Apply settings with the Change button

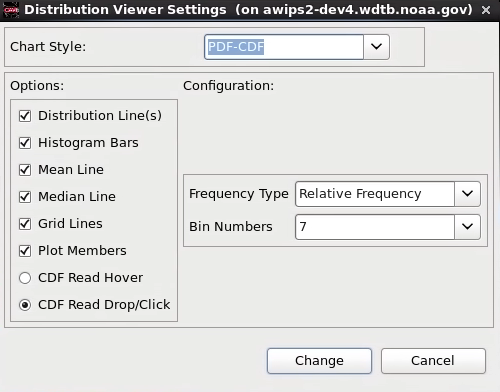[x=319, y=361]
